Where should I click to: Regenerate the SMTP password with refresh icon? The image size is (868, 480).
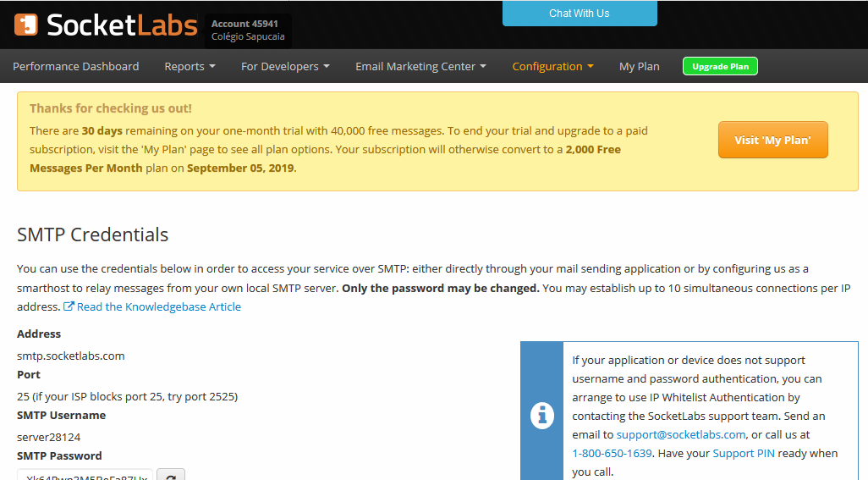point(171,475)
